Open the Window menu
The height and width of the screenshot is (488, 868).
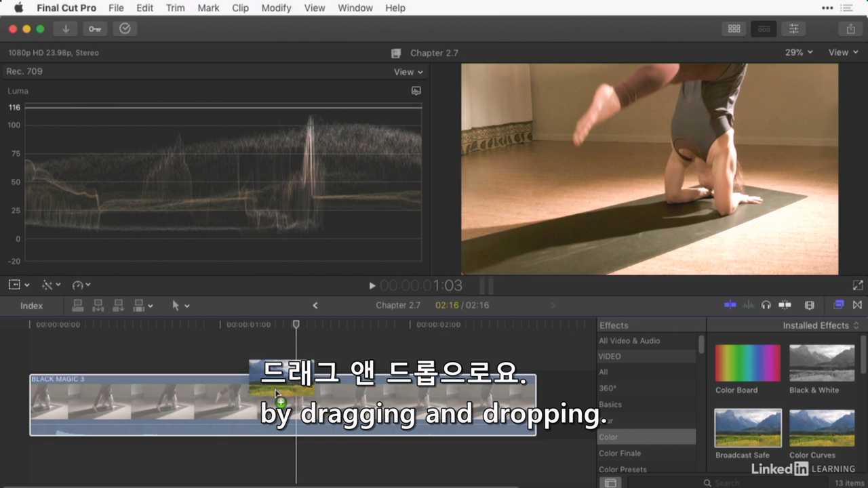355,8
